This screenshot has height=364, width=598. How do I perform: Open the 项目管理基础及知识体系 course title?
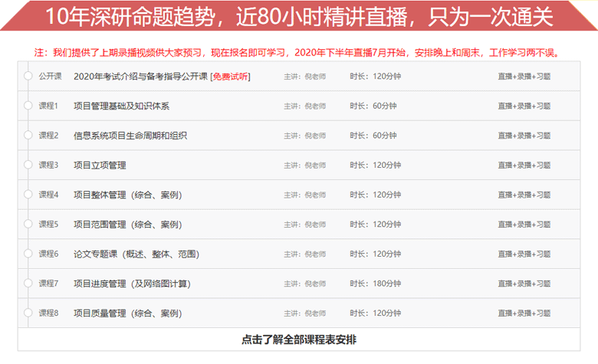click(121, 106)
